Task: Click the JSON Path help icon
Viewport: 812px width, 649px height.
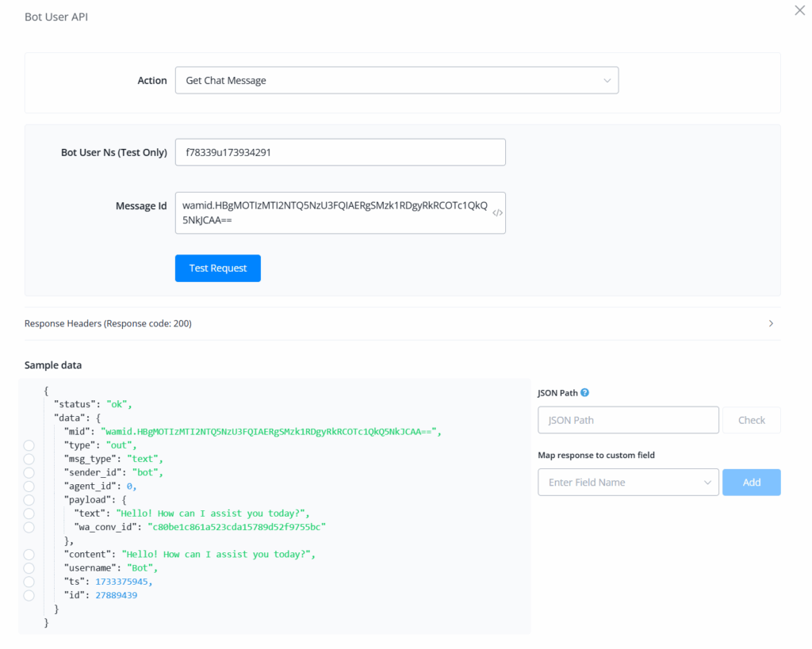Action: pos(585,392)
